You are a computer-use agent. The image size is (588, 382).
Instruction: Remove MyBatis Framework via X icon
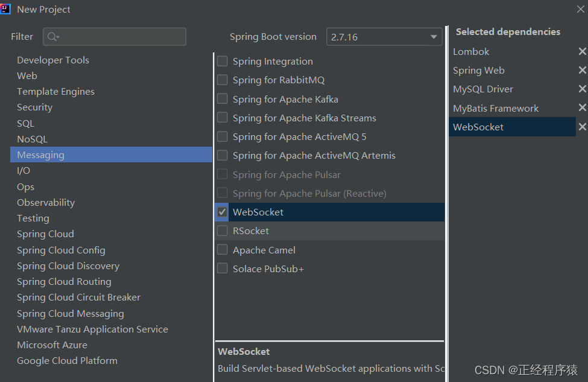[x=582, y=108]
